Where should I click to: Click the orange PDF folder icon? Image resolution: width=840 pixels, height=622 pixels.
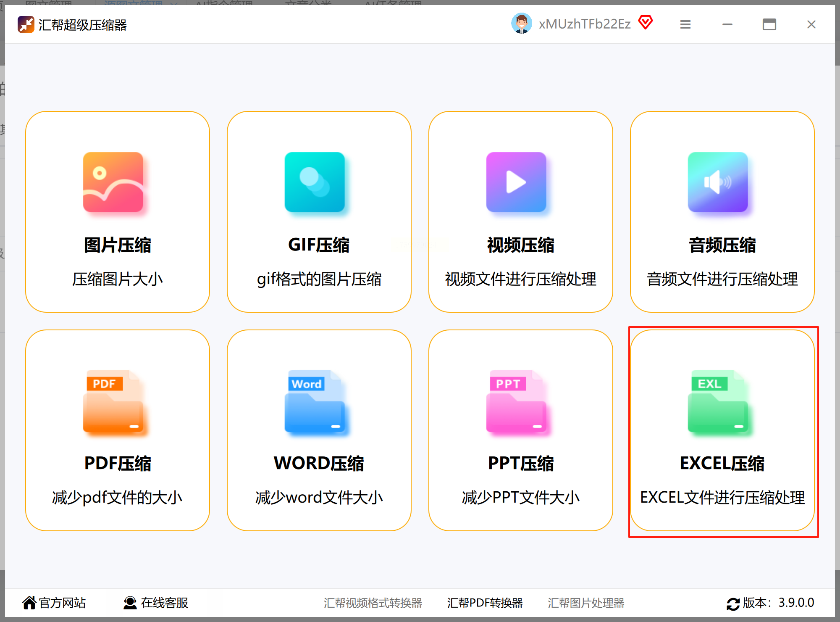113,402
